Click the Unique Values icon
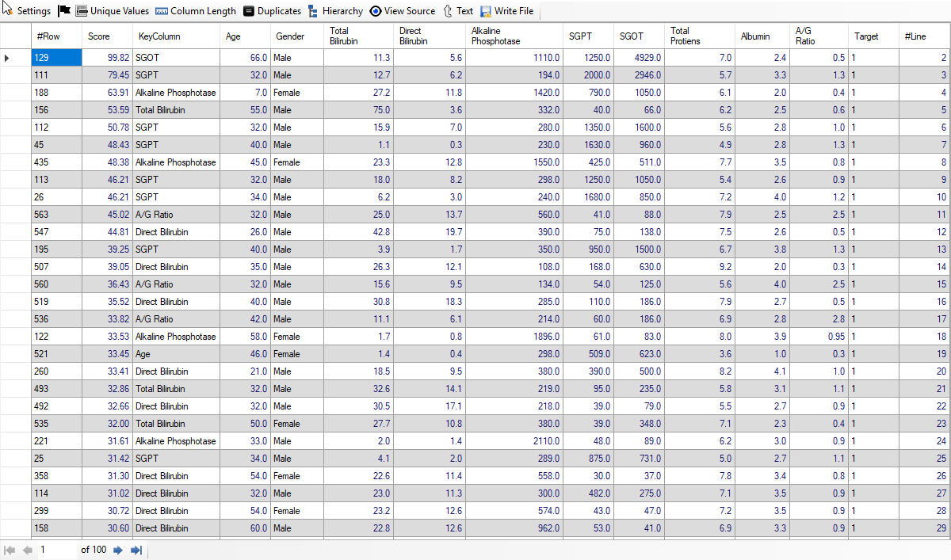 click(x=82, y=11)
